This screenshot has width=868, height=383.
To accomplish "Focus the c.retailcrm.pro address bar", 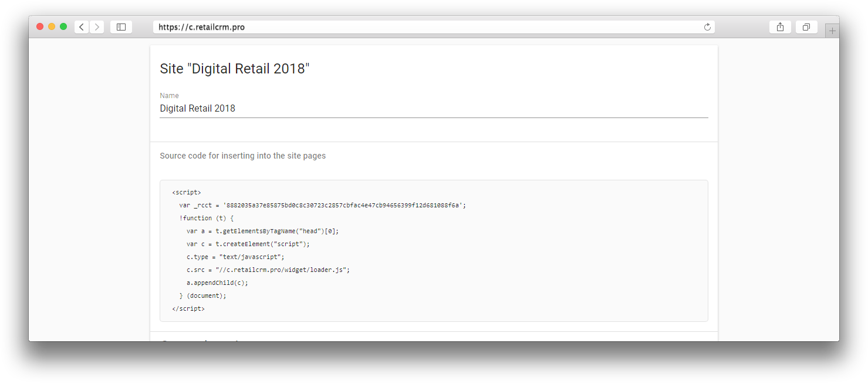I will click(x=434, y=27).
